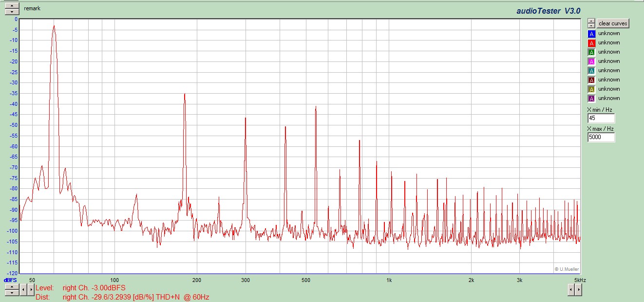Click the up arrow below the dBFS label
644x302 pixels.
[12, 286]
